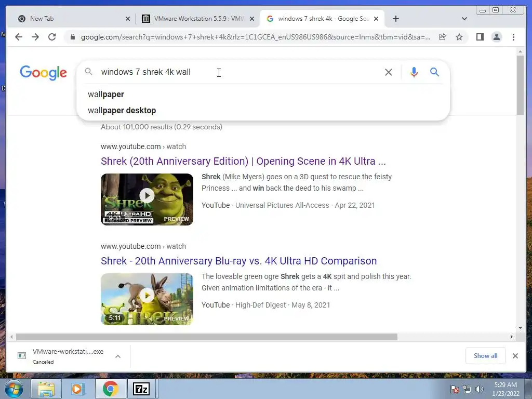Go to Google home via logo

point(44,73)
